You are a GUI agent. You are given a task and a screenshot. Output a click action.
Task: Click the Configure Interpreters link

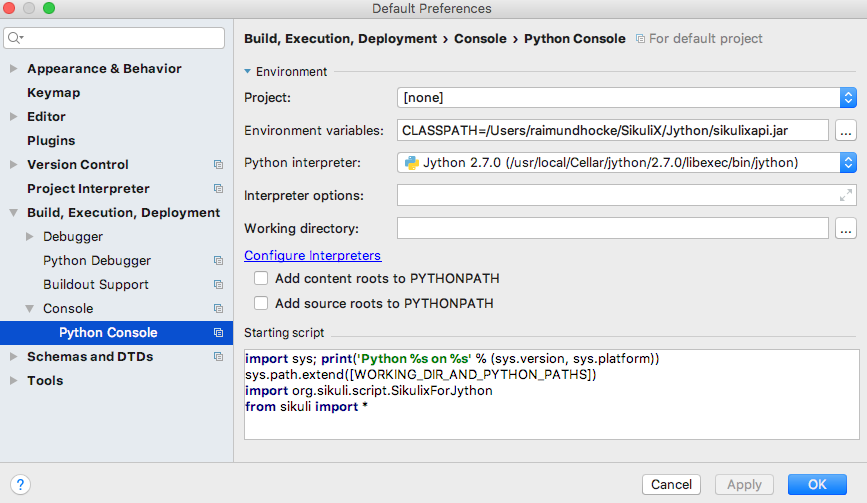click(312, 256)
